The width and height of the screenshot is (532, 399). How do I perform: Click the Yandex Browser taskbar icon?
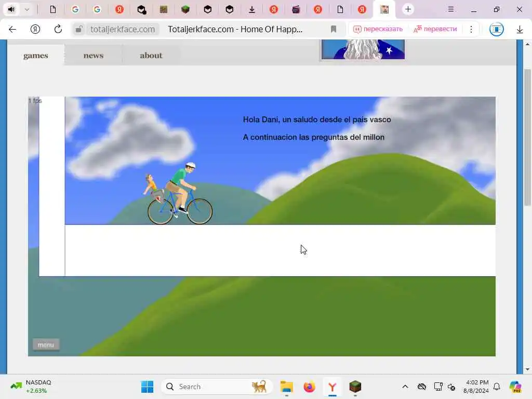click(x=332, y=387)
